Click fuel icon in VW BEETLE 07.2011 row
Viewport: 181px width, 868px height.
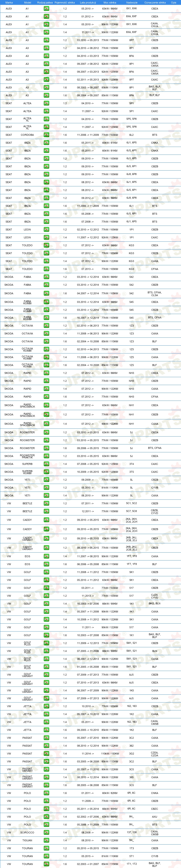[x=46, y=503]
